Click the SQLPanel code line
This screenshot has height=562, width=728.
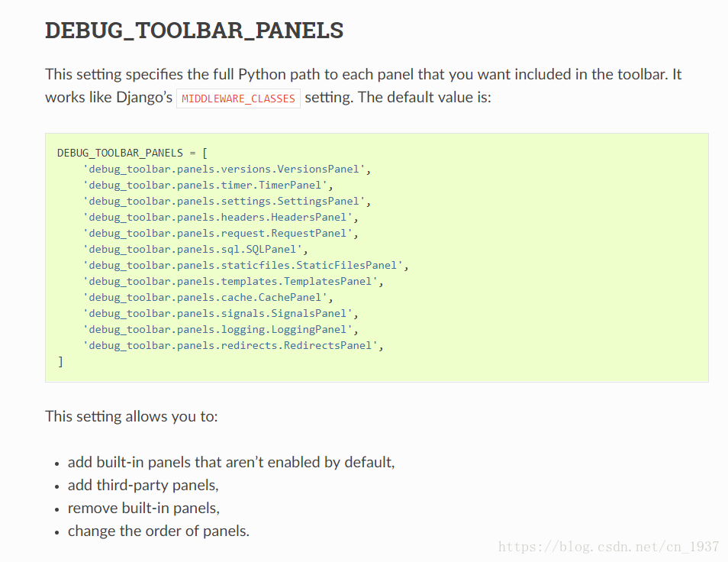195,249
